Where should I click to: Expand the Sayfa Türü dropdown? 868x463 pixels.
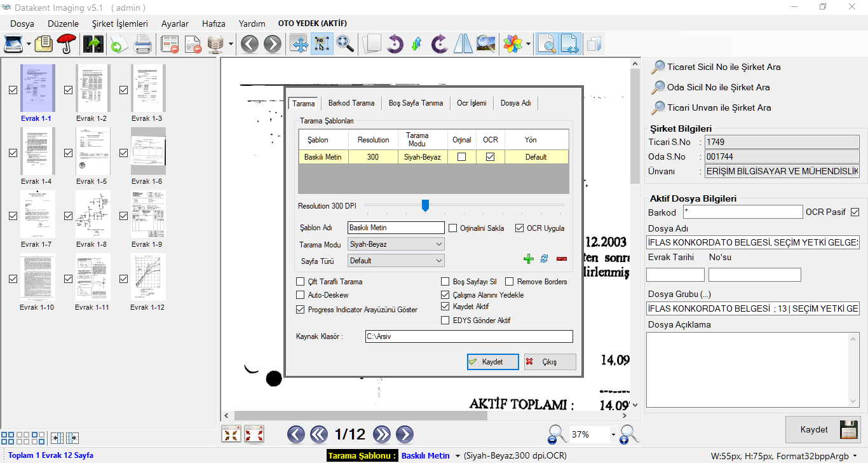click(x=396, y=261)
